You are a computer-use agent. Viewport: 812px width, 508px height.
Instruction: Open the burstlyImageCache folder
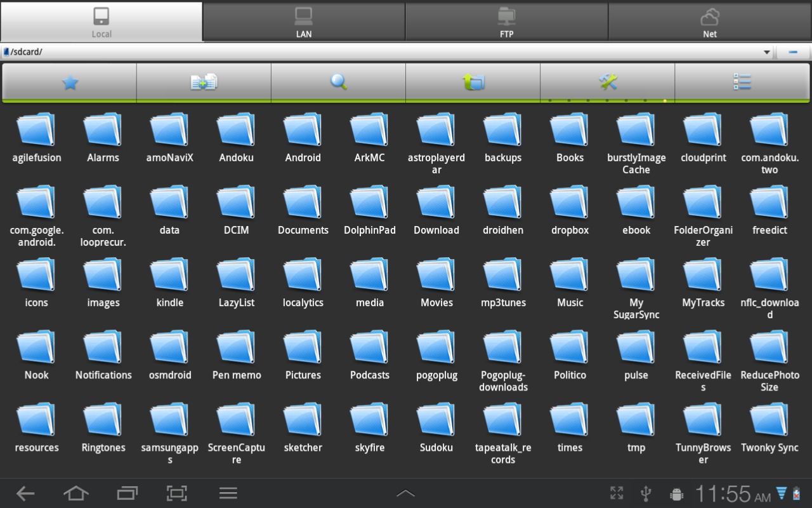pyautogui.click(x=636, y=144)
